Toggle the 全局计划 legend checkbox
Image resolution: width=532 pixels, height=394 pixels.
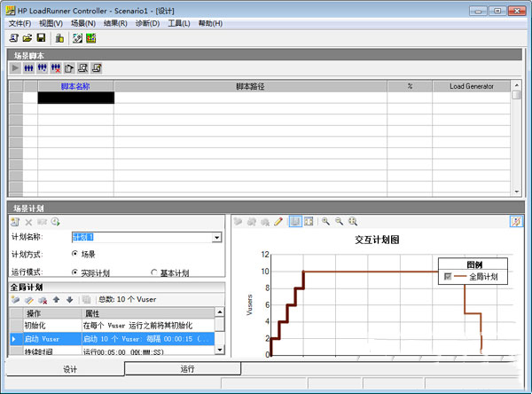point(448,277)
